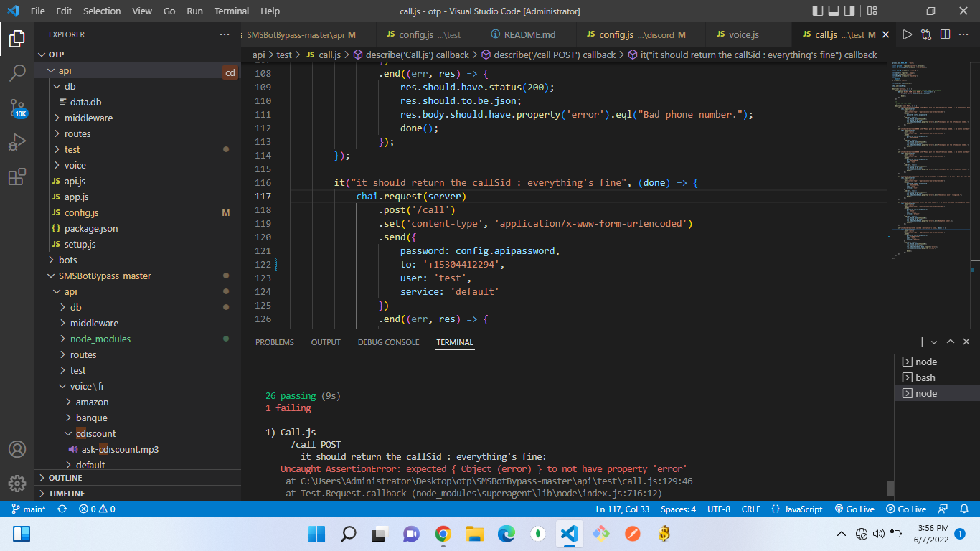Synchronize changes icon in status bar
The image size is (980, 551).
pos(62,509)
